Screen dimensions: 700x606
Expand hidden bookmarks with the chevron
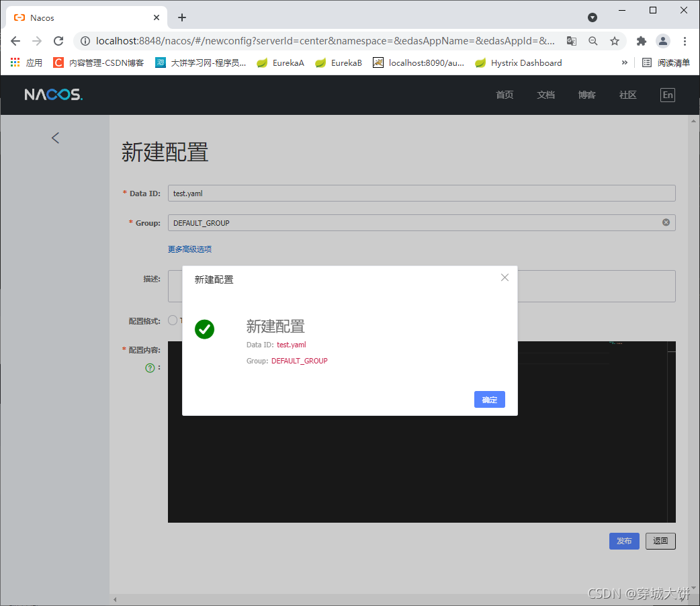click(624, 62)
